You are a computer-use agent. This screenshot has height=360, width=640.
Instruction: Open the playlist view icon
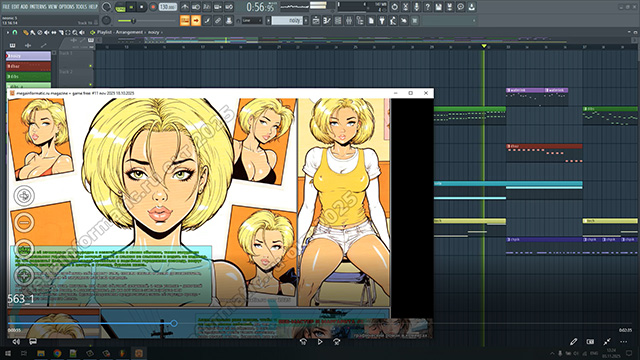pyautogui.click(x=316, y=20)
